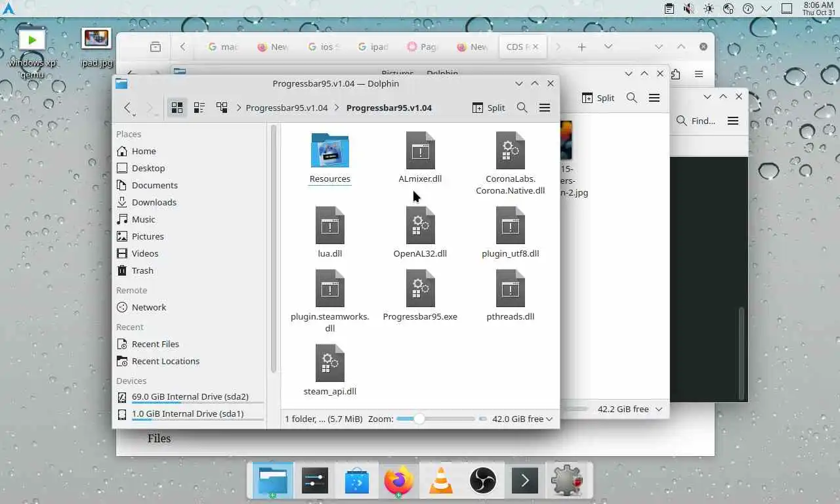Select the Resources folder
Image resolution: width=840 pixels, height=504 pixels.
330,158
